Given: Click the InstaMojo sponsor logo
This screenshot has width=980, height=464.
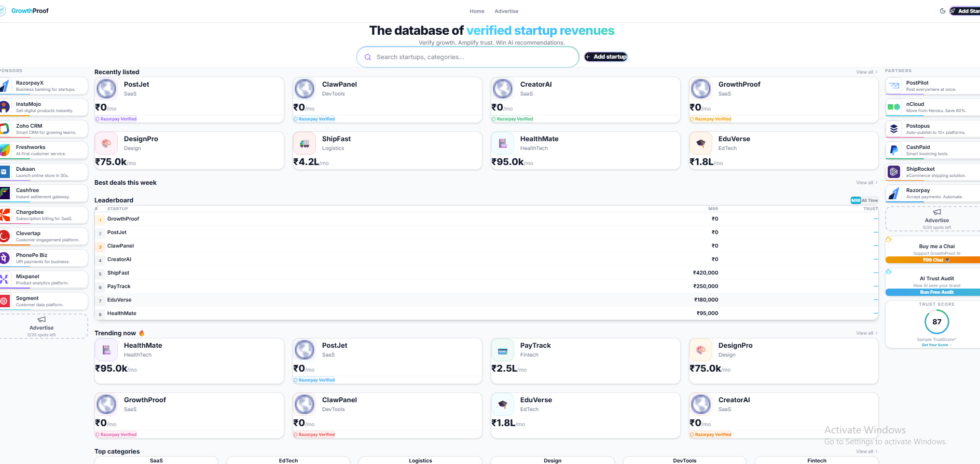Looking at the screenshot, I should pos(5,107).
